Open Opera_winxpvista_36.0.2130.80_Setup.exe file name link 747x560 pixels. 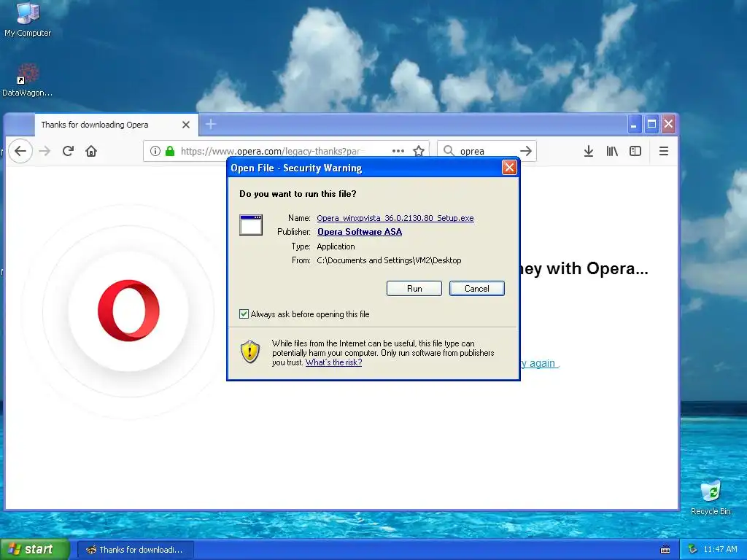click(395, 218)
